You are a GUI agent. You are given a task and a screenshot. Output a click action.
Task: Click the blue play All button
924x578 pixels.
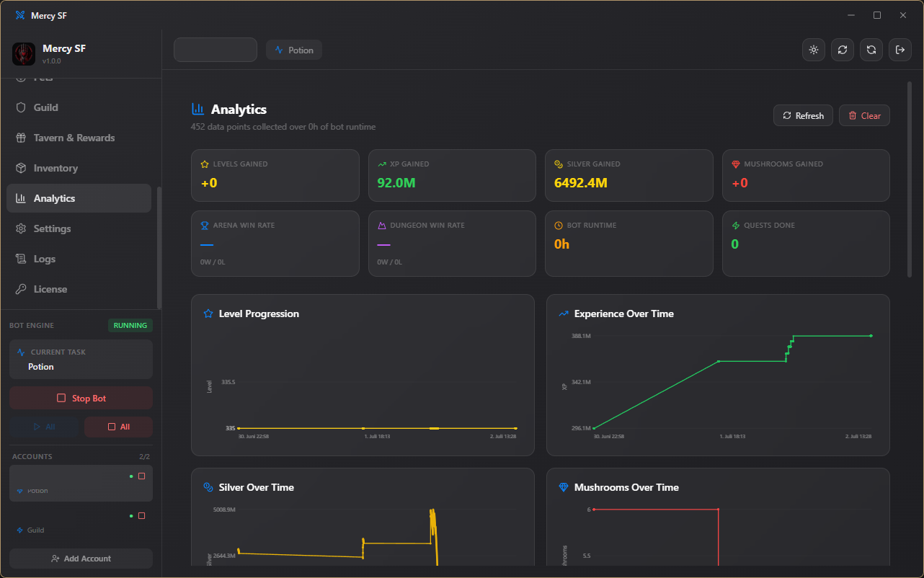click(x=44, y=427)
